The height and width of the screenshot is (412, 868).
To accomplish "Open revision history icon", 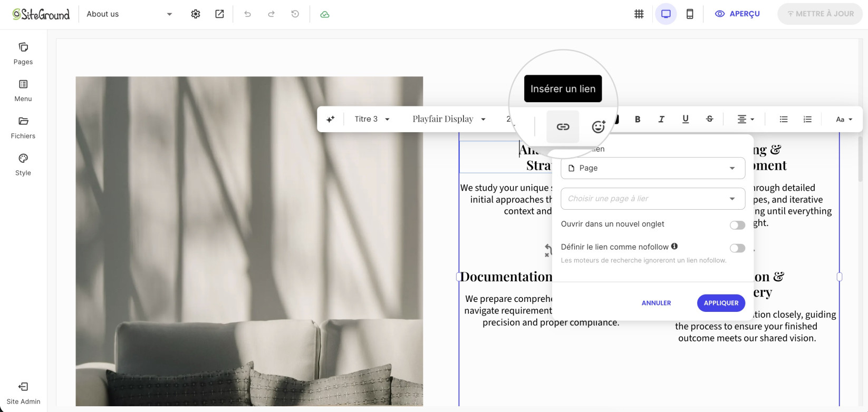I will pos(295,14).
